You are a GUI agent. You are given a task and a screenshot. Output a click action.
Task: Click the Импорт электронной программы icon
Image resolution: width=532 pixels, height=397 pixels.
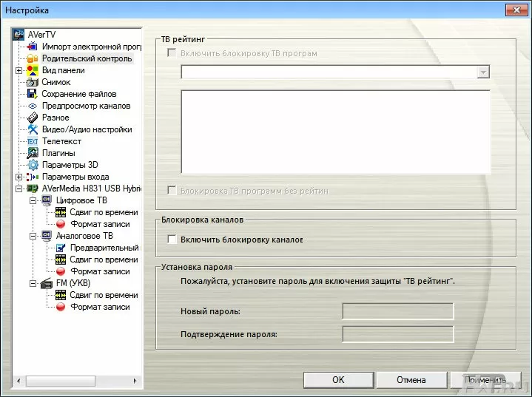point(33,47)
